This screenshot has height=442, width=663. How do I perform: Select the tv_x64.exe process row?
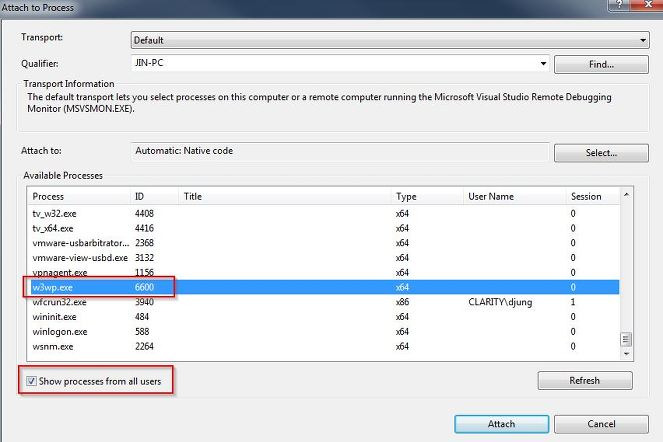(323, 228)
